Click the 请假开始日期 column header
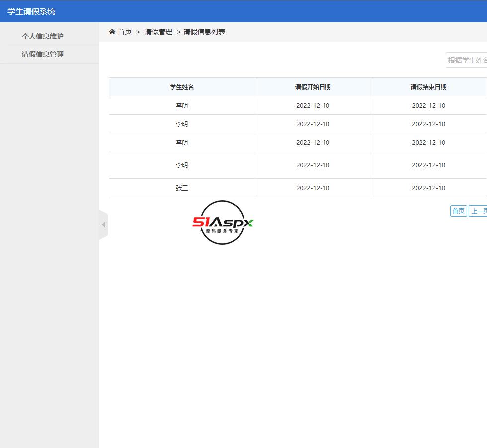487x448 pixels. click(x=313, y=87)
